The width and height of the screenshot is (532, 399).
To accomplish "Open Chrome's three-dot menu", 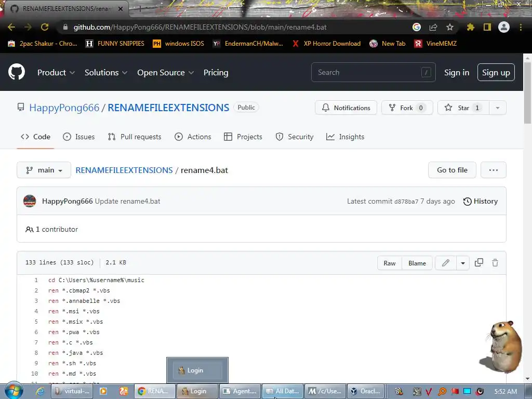I will [521, 27].
